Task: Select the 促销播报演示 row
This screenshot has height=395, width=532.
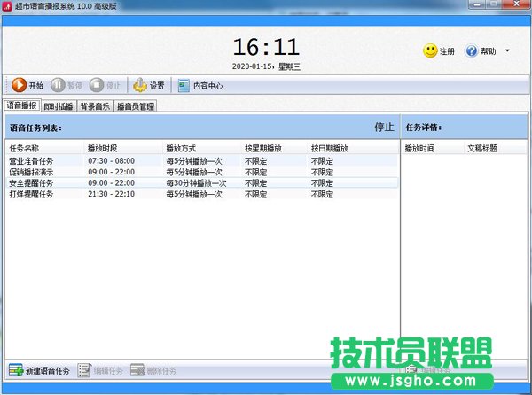Action: point(202,172)
